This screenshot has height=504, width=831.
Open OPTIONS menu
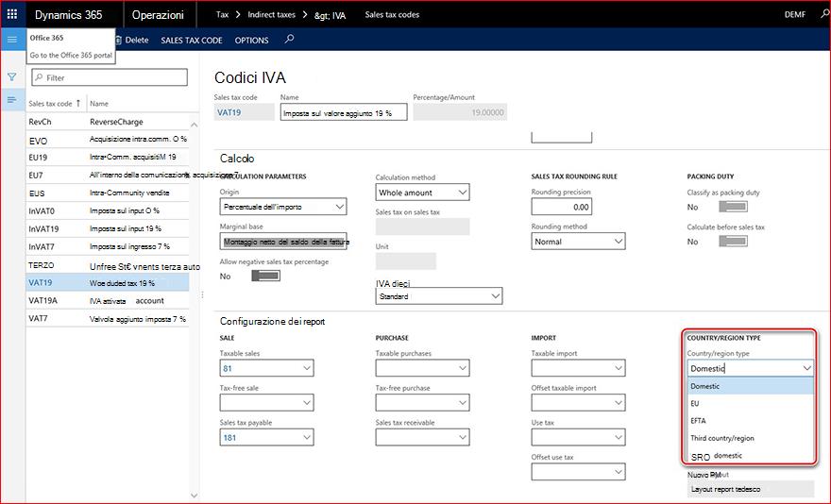(251, 41)
